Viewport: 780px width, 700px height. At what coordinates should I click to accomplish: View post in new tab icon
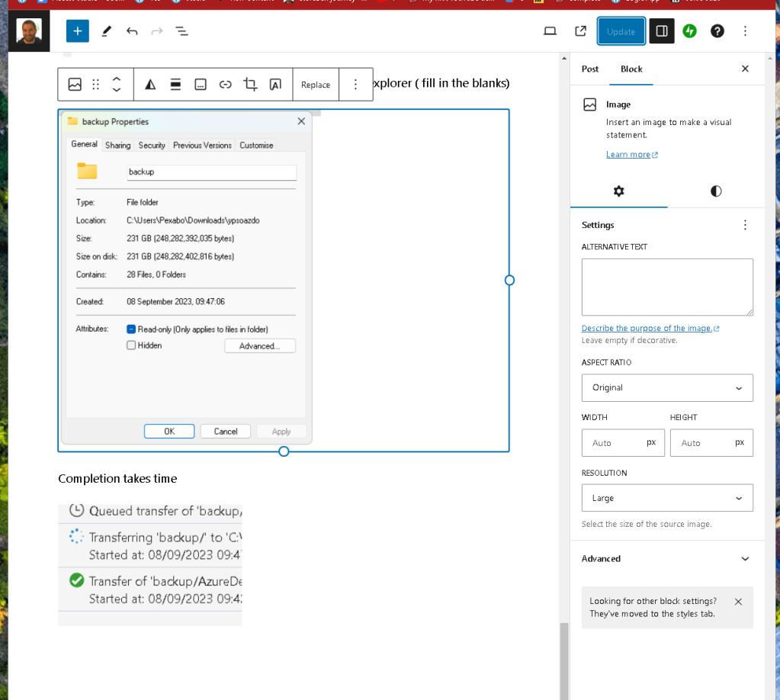580,31
